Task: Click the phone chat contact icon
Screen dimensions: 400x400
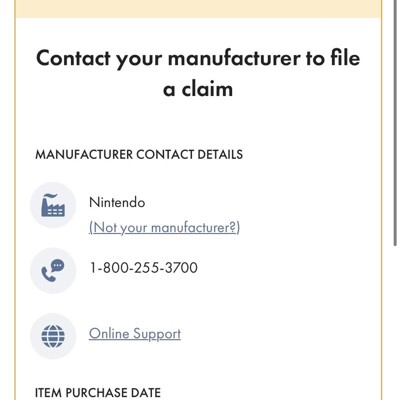Action: point(53,270)
